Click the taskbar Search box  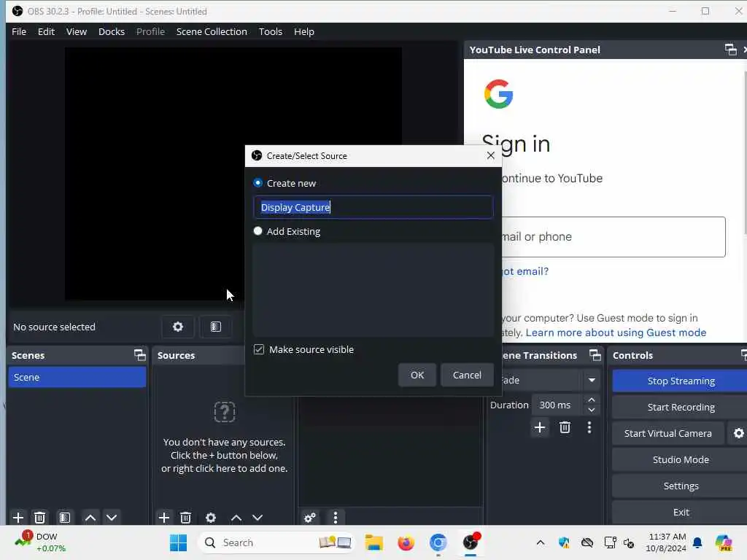[276, 542]
